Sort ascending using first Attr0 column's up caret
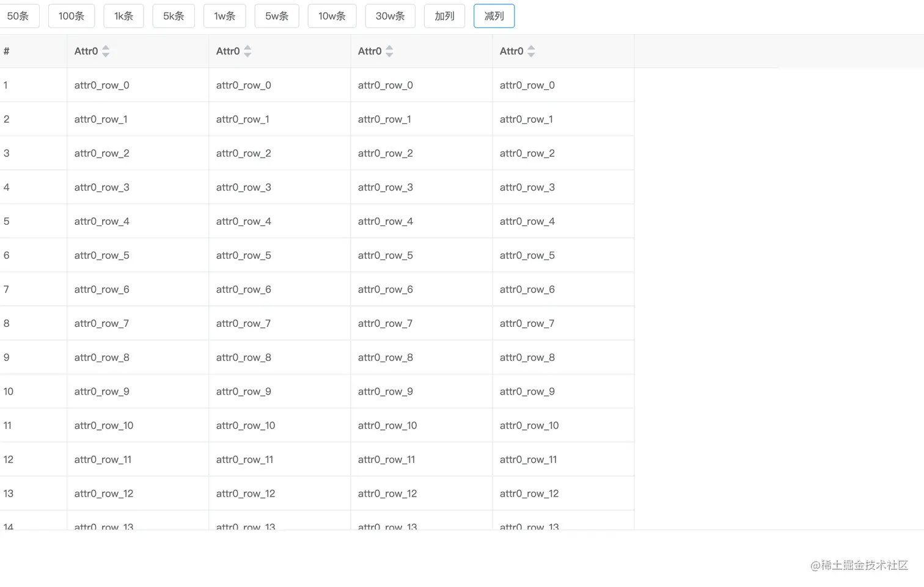This screenshot has height=587, width=924. click(x=106, y=48)
